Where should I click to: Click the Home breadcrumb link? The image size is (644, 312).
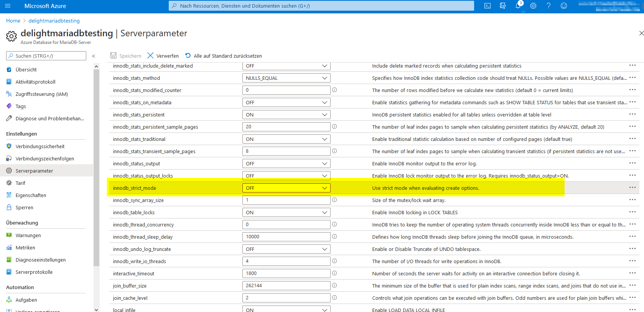pyautogui.click(x=13, y=21)
